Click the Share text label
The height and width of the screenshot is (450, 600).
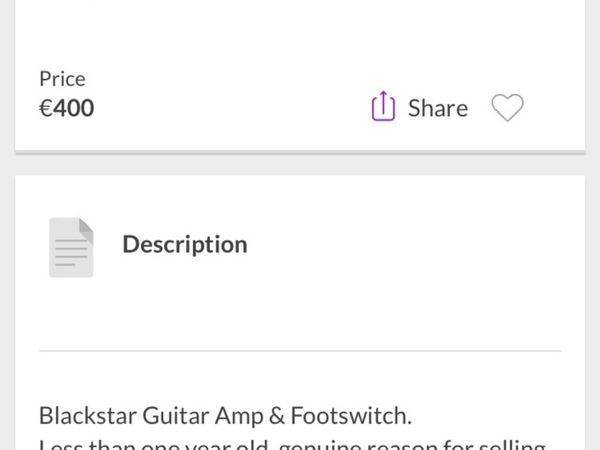[x=437, y=108]
